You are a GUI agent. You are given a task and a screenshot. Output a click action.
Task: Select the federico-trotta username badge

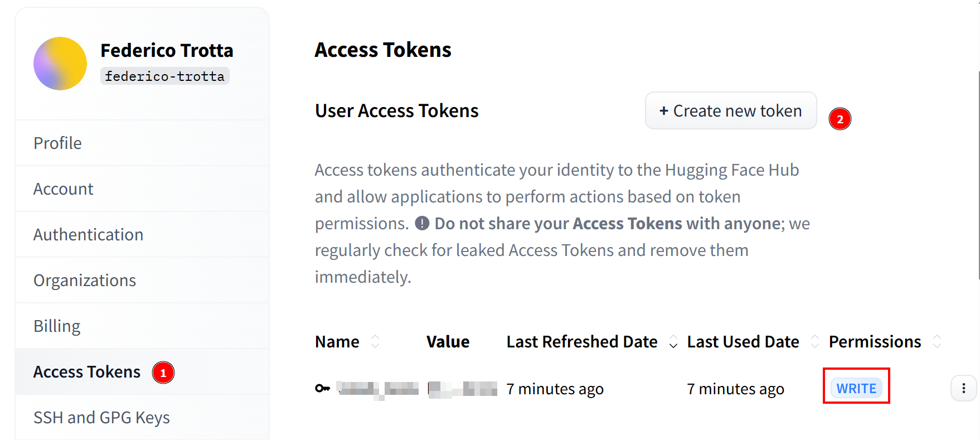(164, 76)
